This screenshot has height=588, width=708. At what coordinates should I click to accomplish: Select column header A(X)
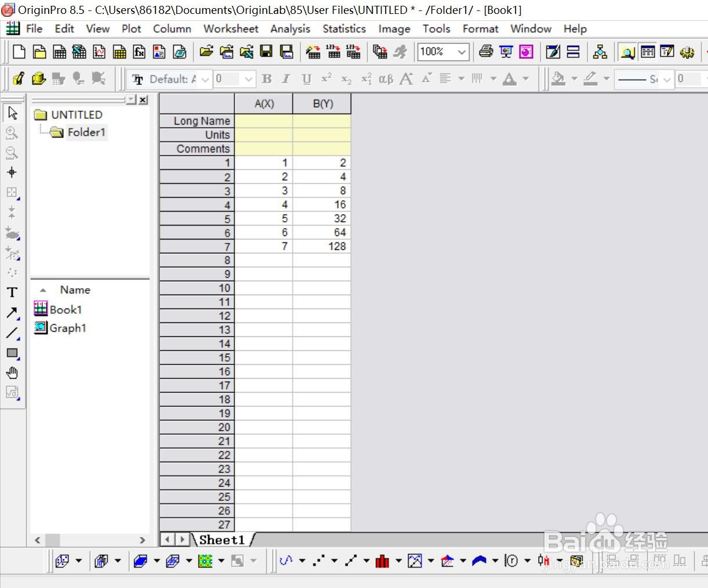264,103
